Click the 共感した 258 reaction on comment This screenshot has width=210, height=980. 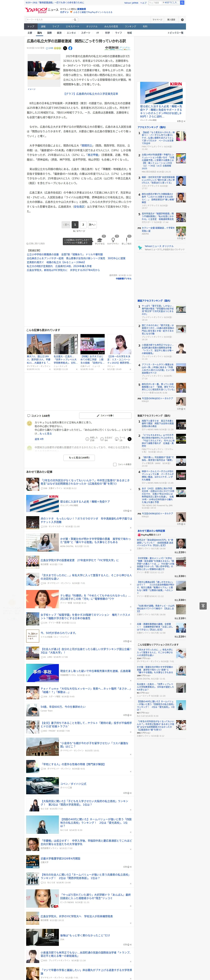tap(92, 439)
